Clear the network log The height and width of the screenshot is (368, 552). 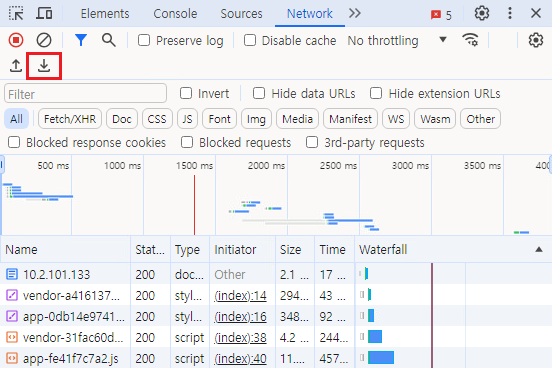pos(44,40)
